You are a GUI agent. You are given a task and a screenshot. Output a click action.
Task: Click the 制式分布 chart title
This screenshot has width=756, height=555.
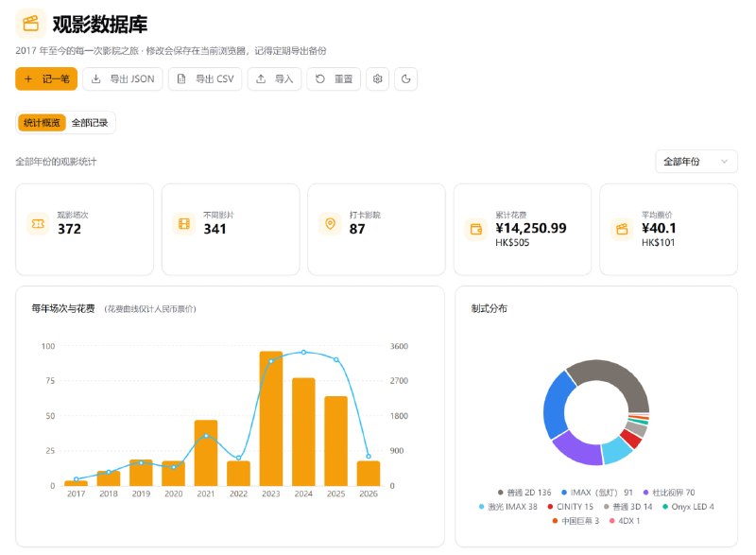489,308
